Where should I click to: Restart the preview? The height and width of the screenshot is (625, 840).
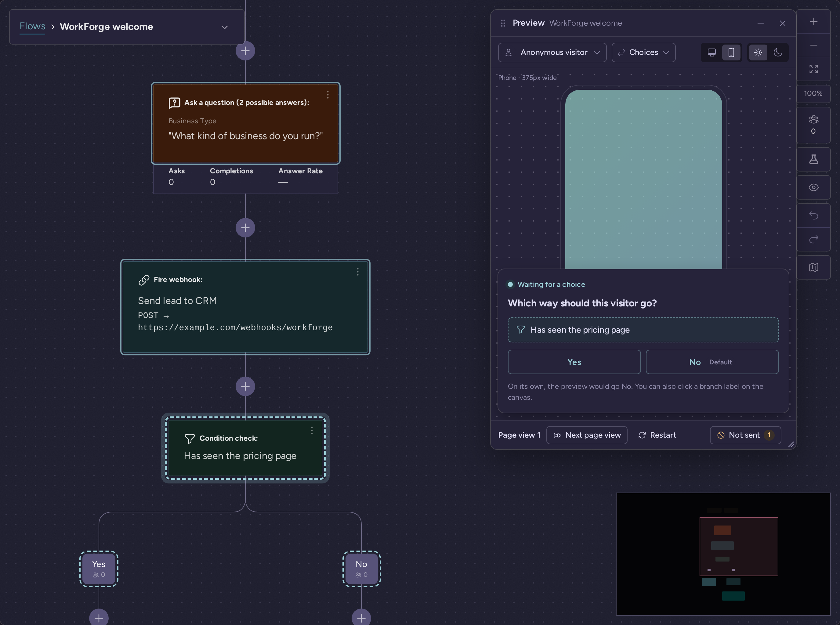tap(657, 435)
